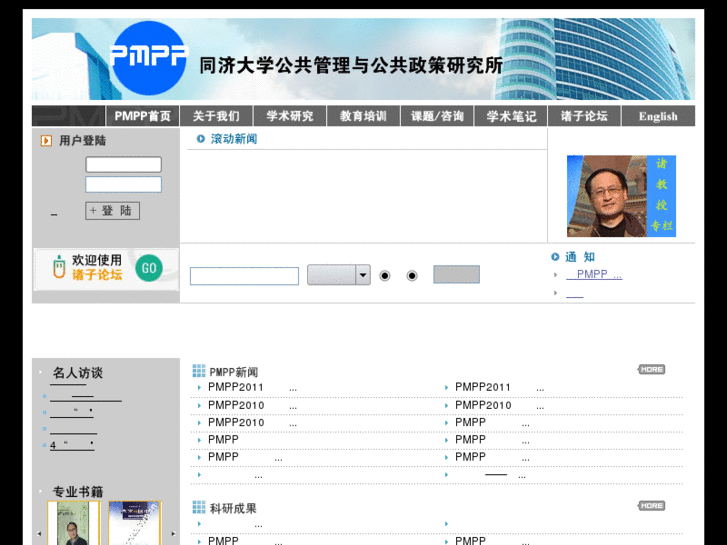Screen dimensions: 727x545
Task: Click arrow bullet beside left PMPP2011 item
Action: point(199,387)
